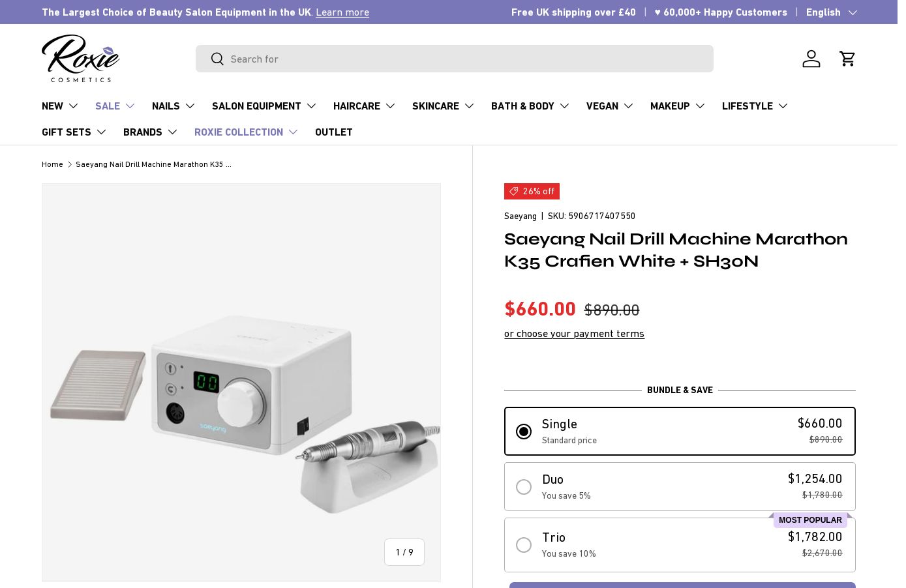Select the Single bundle option

tap(680, 431)
